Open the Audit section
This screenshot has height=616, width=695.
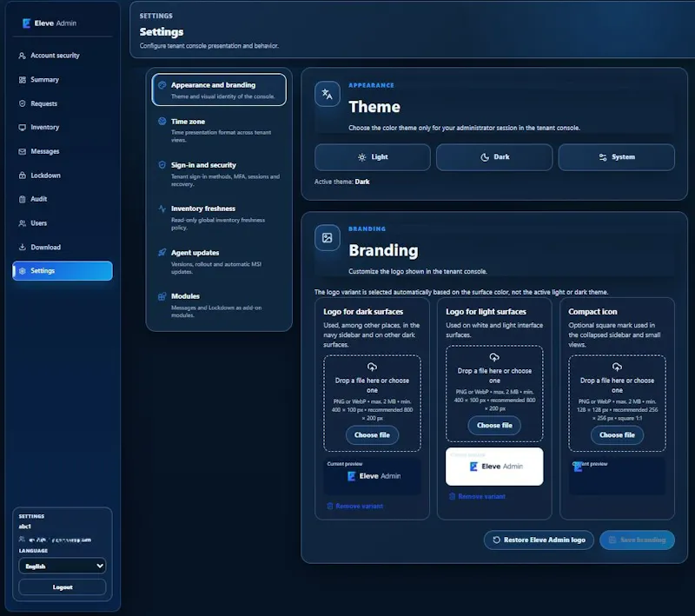point(62,199)
